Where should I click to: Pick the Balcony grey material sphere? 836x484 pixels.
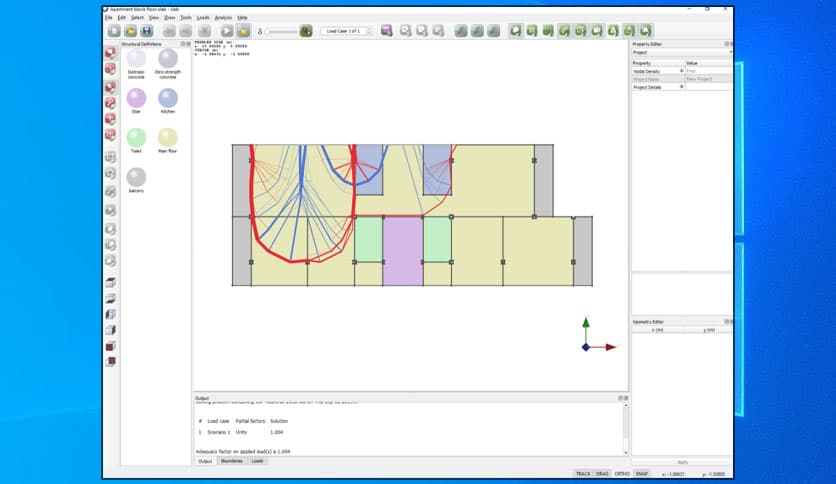[136, 176]
